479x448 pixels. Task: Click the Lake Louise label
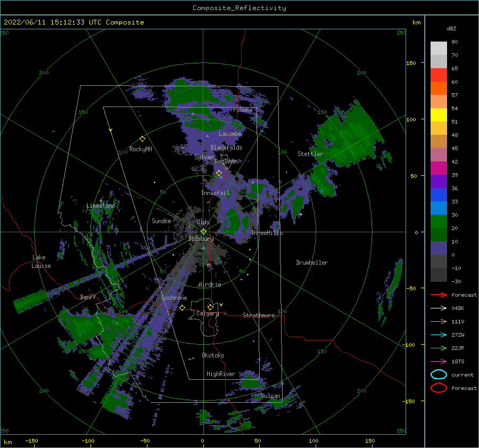pyautogui.click(x=41, y=262)
